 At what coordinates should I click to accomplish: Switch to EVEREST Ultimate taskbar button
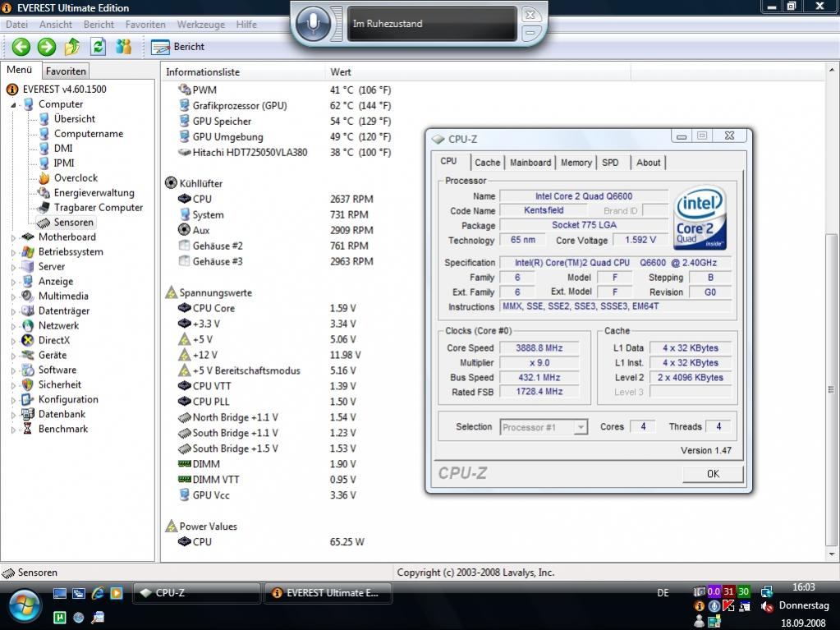click(x=328, y=593)
